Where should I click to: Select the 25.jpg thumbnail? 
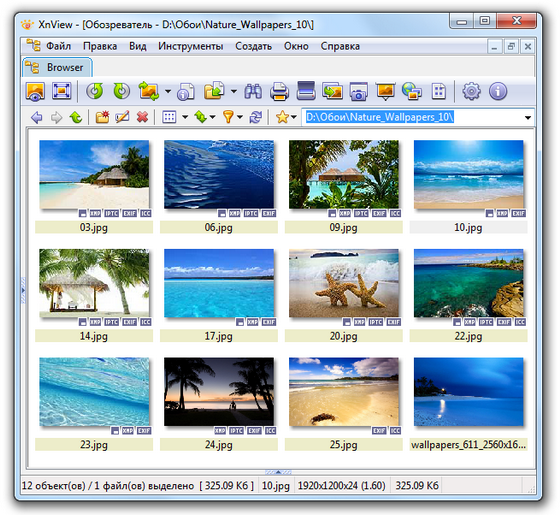[x=344, y=392]
